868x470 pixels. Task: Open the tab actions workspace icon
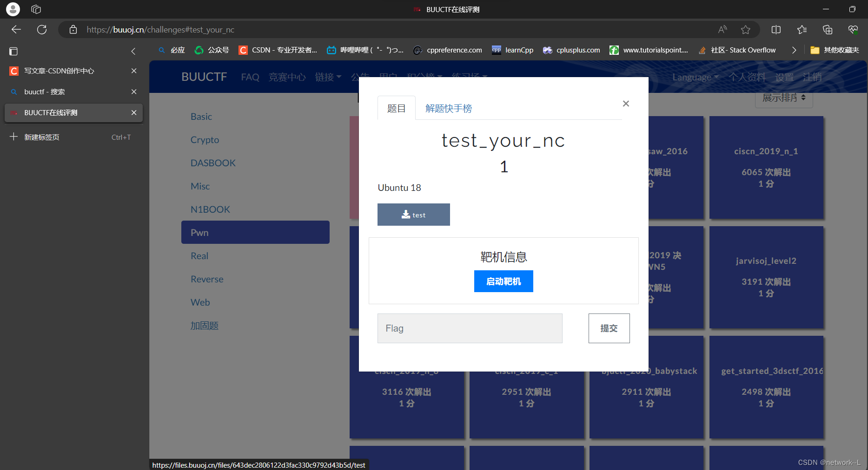(36, 9)
